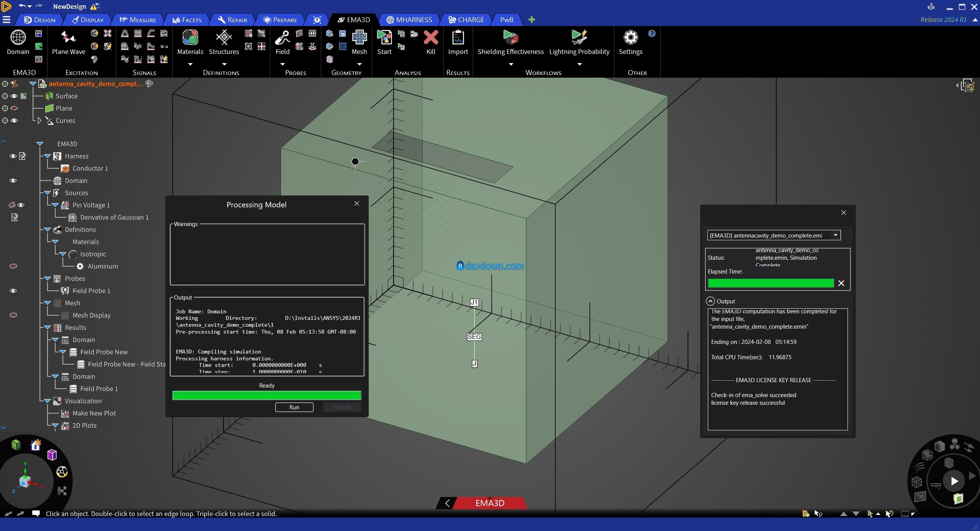Click the Start analysis icon
Viewport: 980px width, 531px height.
[x=384, y=37]
